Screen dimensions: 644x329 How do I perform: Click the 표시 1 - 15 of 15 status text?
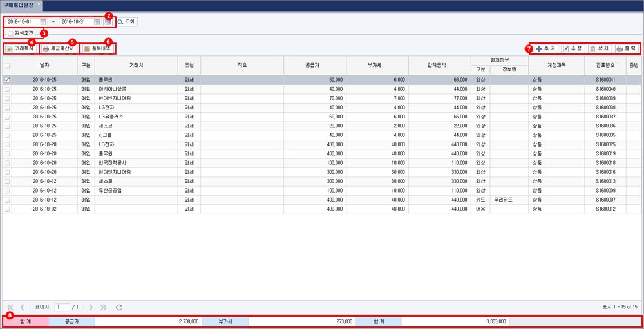click(x=620, y=307)
